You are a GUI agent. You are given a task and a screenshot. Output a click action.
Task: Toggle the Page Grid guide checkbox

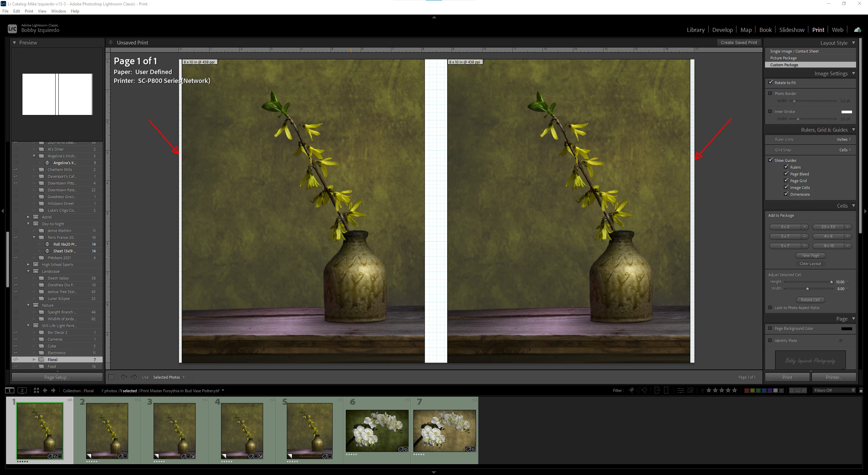click(x=786, y=180)
